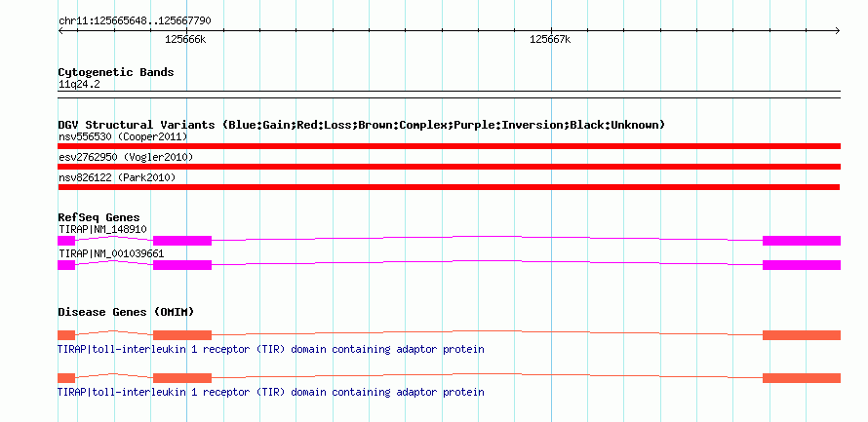Image resolution: width=868 pixels, height=422 pixels.
Task: Click the wide middle exon of NM_148910
Action: click(x=182, y=241)
